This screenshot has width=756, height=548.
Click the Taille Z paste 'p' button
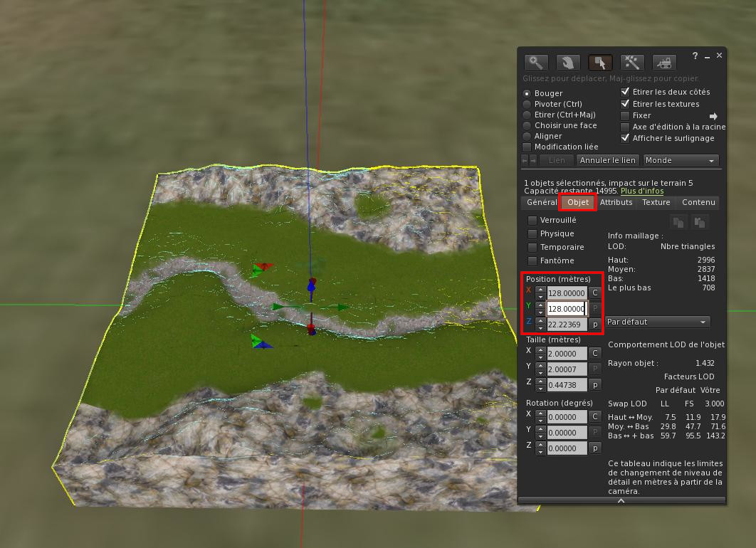[595, 384]
